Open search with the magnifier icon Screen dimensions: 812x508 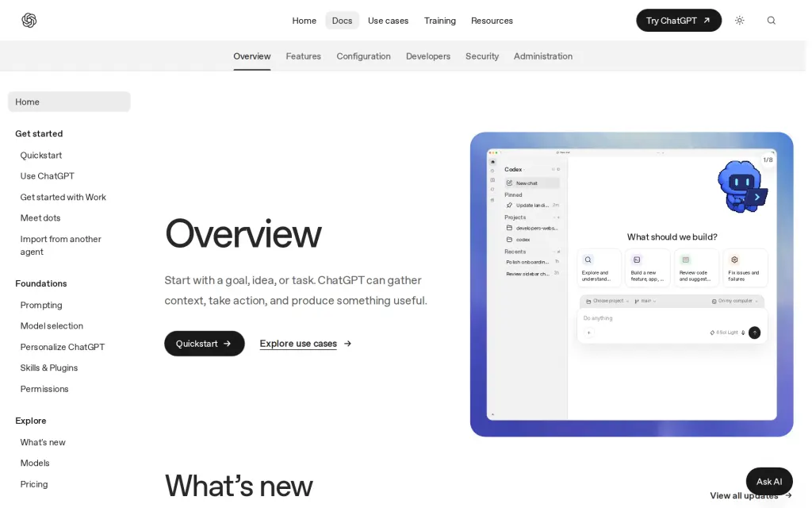tap(771, 20)
